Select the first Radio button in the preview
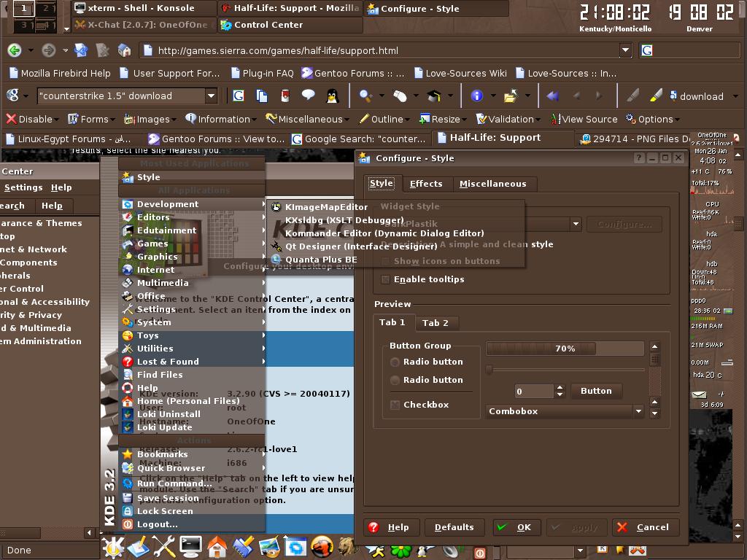Viewport: 747px width, 560px height. [x=395, y=362]
